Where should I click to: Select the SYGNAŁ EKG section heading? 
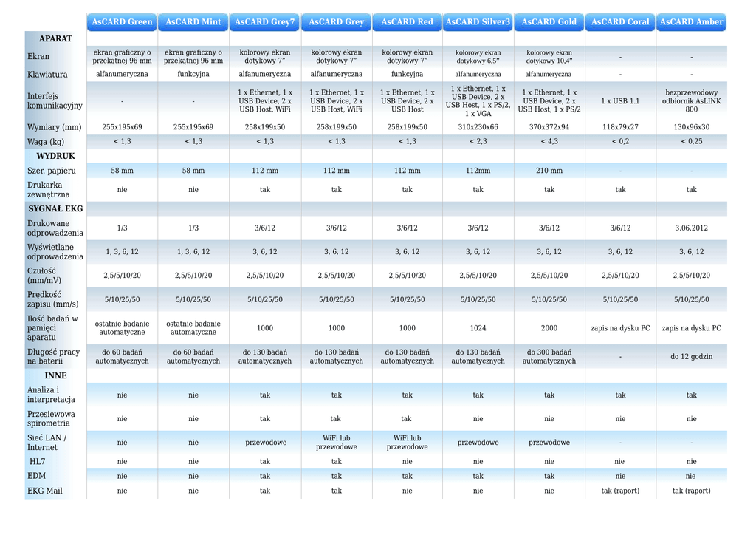(x=55, y=209)
